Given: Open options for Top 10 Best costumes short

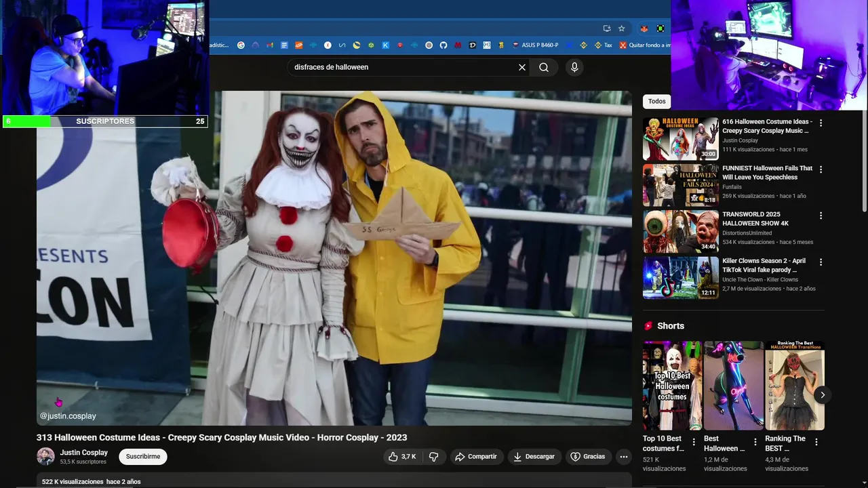Looking at the screenshot, I should click(694, 442).
